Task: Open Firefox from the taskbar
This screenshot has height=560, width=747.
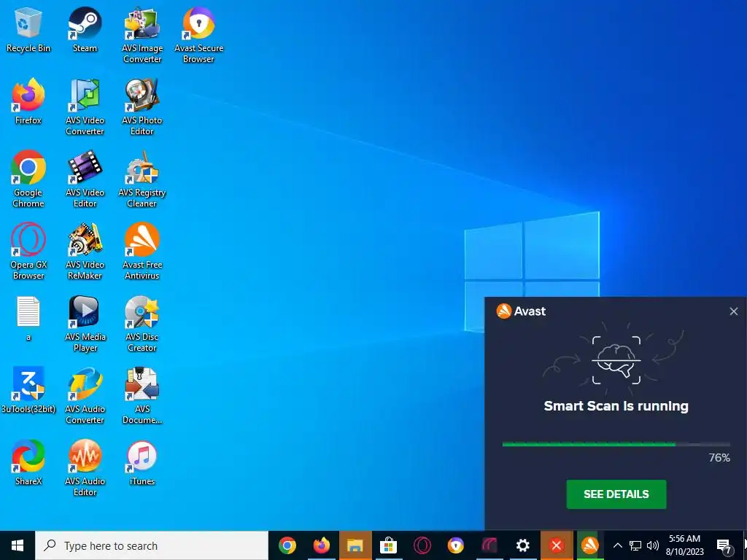Action: tap(321, 545)
